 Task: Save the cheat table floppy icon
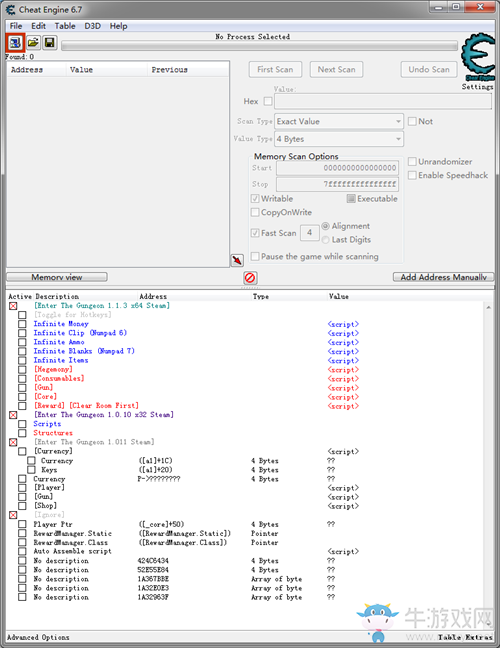coord(50,43)
